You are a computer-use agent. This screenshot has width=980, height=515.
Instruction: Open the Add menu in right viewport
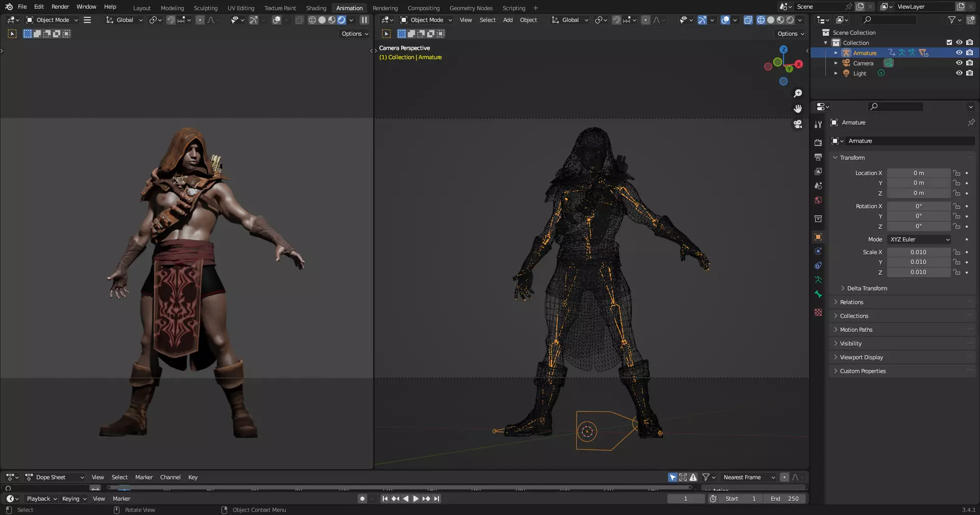(508, 20)
